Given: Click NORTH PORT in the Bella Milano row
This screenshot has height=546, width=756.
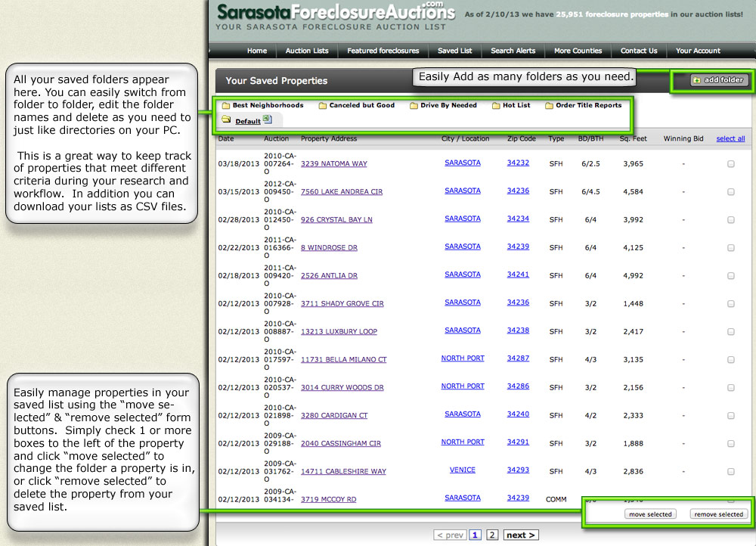Looking at the screenshot, I should pos(463,358).
